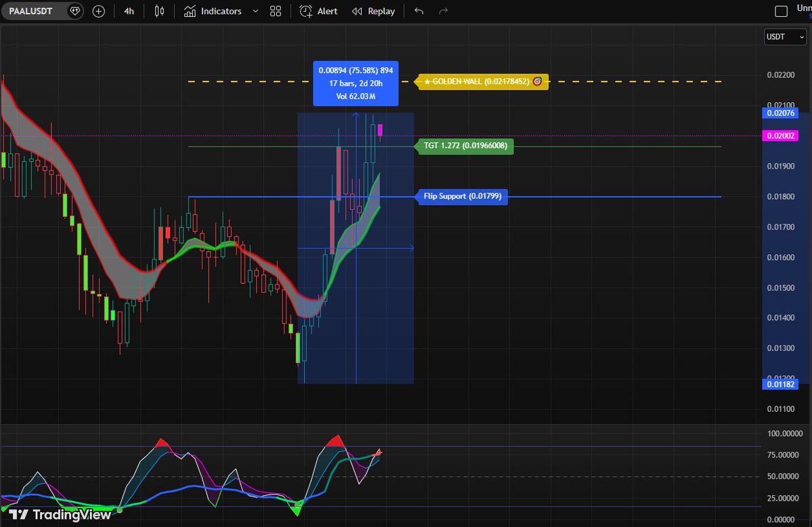Click the blue measurement info box 0.00894 (75.58%)
Image resolution: width=812 pixels, height=527 pixels.
pyautogui.click(x=356, y=83)
